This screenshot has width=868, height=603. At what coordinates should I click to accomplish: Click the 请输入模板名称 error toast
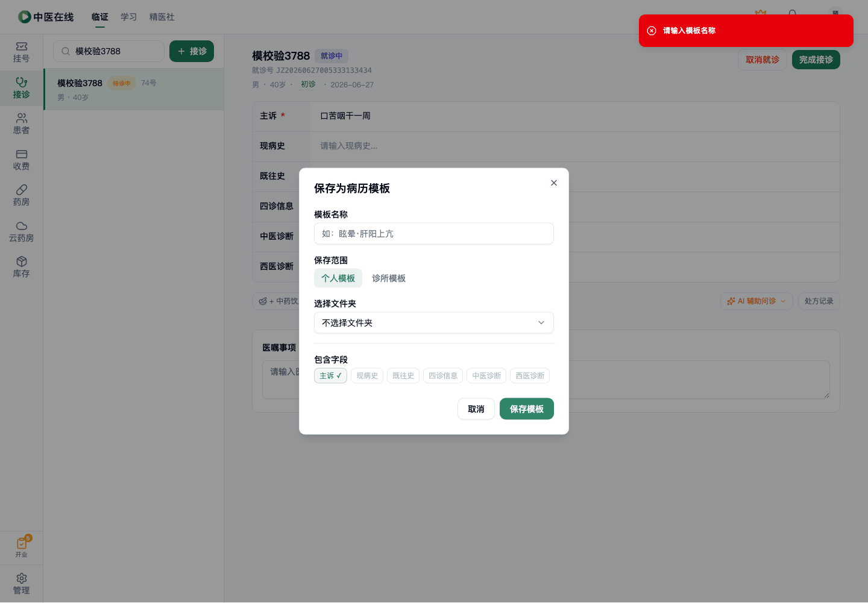pyautogui.click(x=746, y=31)
